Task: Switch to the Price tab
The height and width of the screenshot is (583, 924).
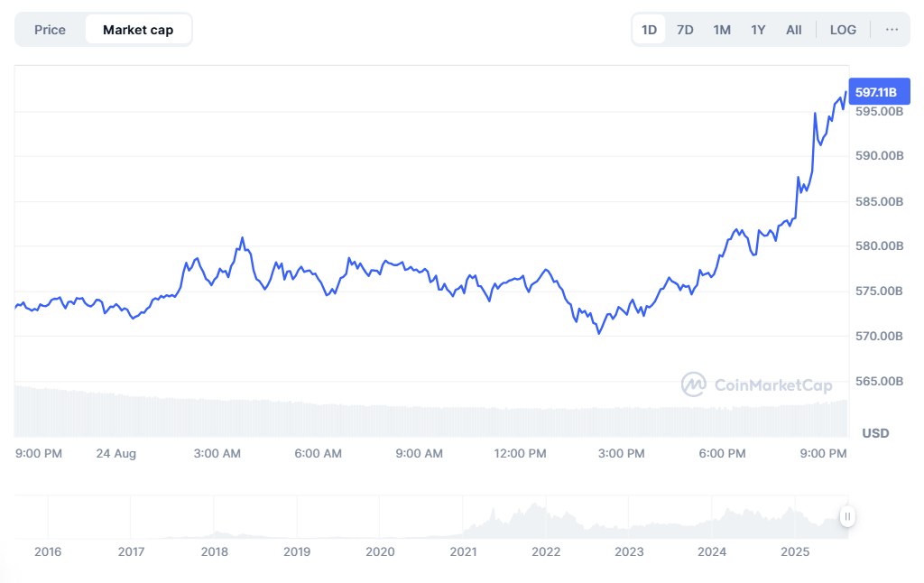Action: click(x=50, y=30)
